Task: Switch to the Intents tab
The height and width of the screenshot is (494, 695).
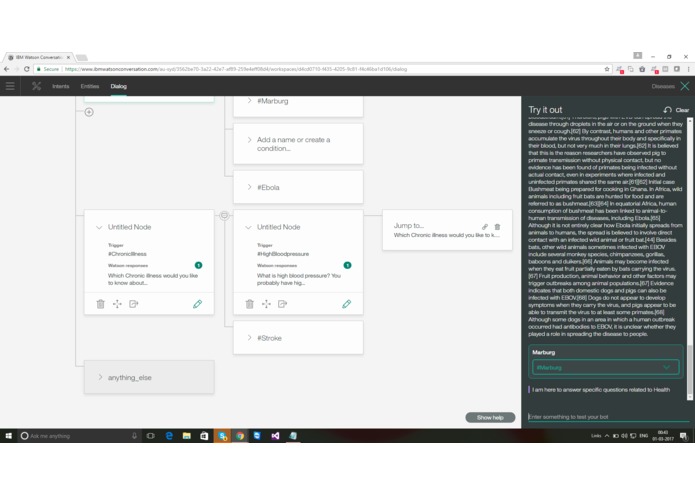Action: [61, 86]
